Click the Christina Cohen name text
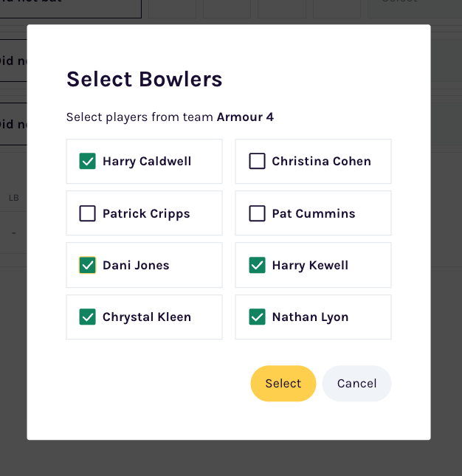Image resolution: width=462 pixels, height=476 pixels. [x=321, y=162]
